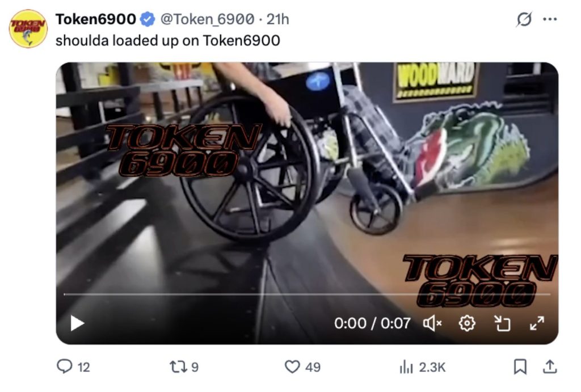
Task: Open Token6900 profile avatar
Action: [28, 28]
